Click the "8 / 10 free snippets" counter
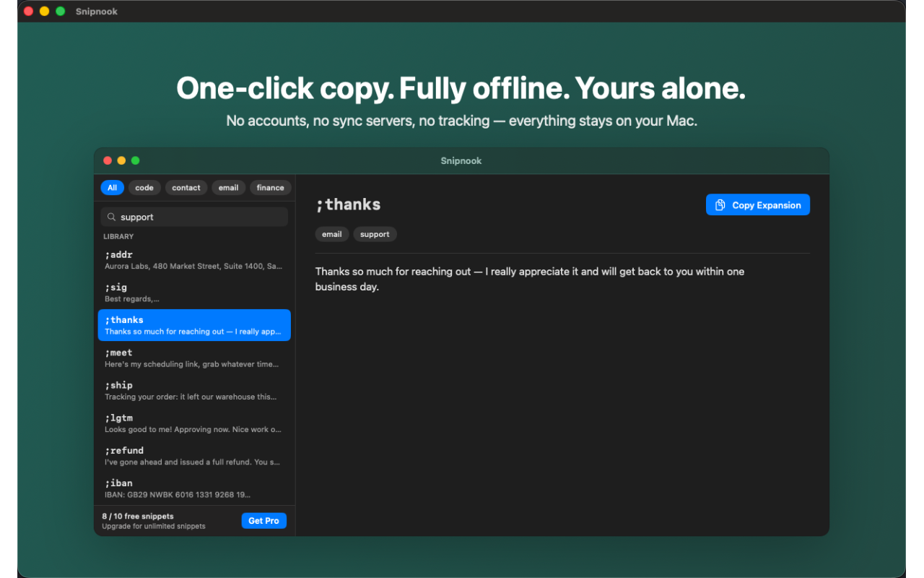The height and width of the screenshot is (578, 924). [138, 516]
